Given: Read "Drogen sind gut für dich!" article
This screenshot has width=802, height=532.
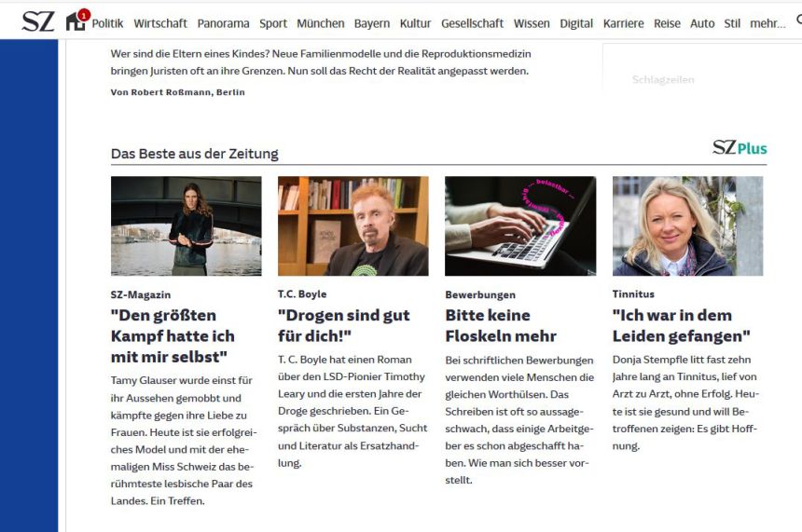Looking at the screenshot, I should click(x=344, y=325).
